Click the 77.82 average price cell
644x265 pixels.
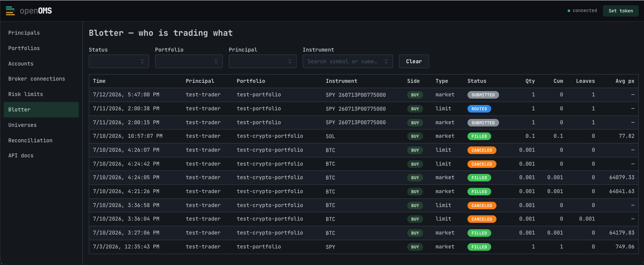click(x=627, y=136)
